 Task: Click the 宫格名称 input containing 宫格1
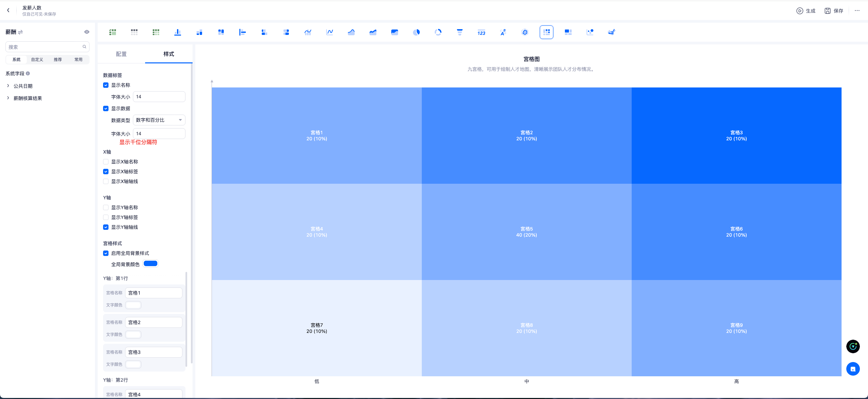154,293
